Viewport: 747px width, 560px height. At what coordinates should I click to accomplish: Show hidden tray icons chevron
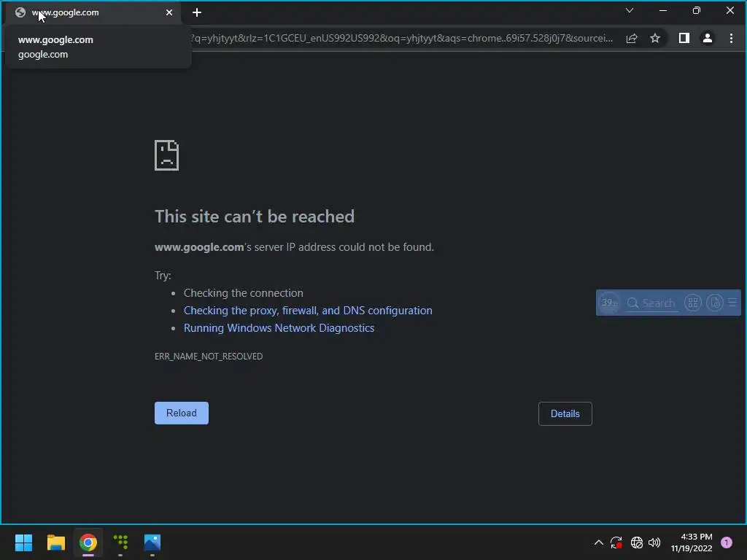point(599,542)
